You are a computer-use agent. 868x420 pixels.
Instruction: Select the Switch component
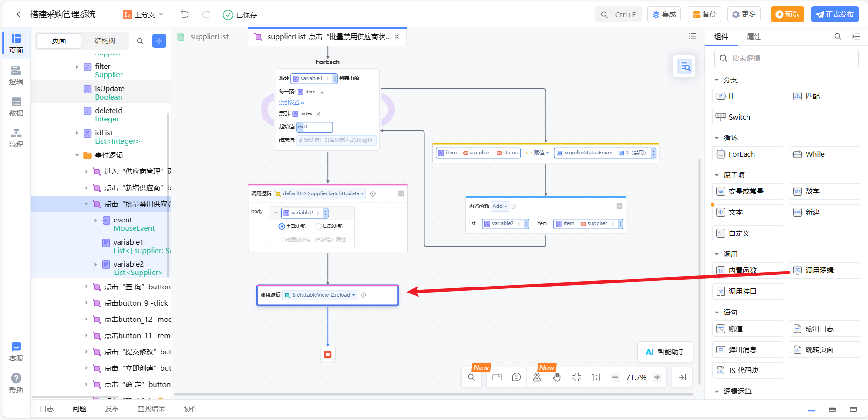[x=748, y=117]
